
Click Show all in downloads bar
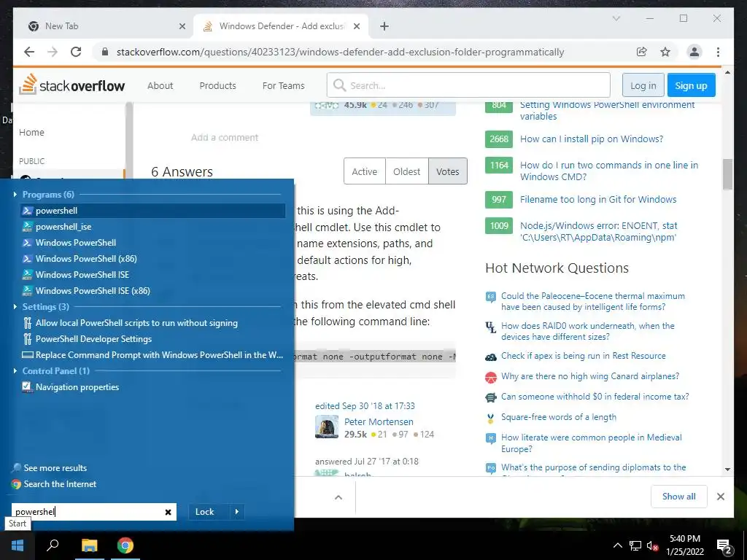coord(679,496)
